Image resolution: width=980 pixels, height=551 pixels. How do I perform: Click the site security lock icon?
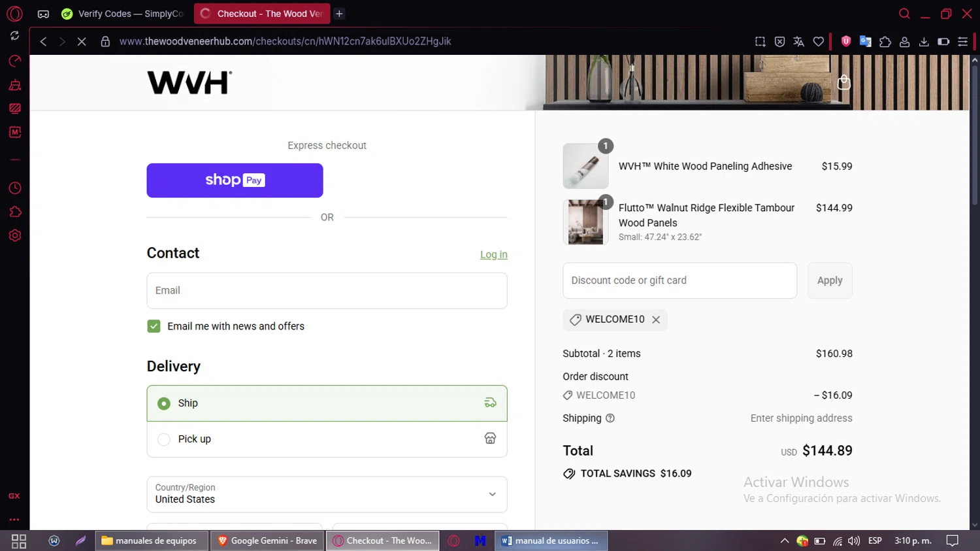tap(105, 41)
